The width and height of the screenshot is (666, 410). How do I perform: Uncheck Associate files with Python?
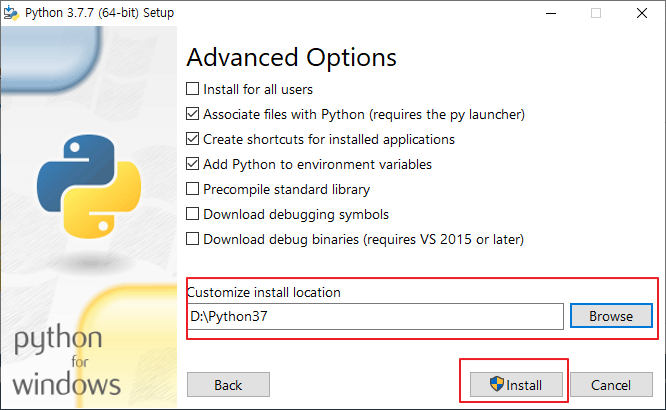(x=192, y=114)
